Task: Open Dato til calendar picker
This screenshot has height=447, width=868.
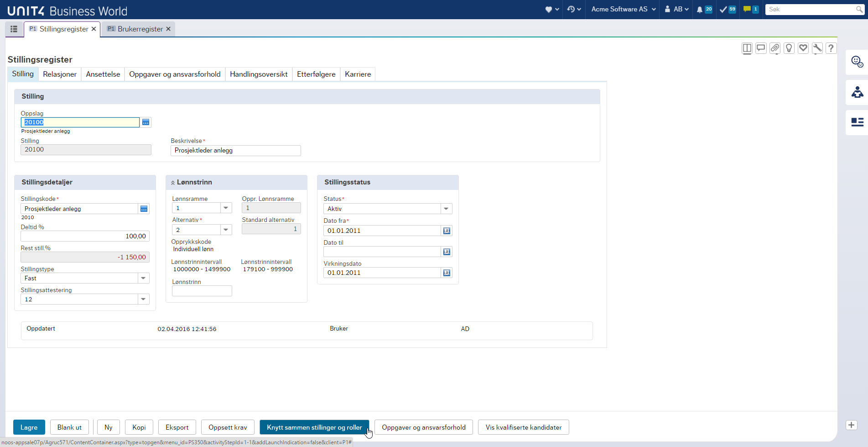Action: point(447,252)
